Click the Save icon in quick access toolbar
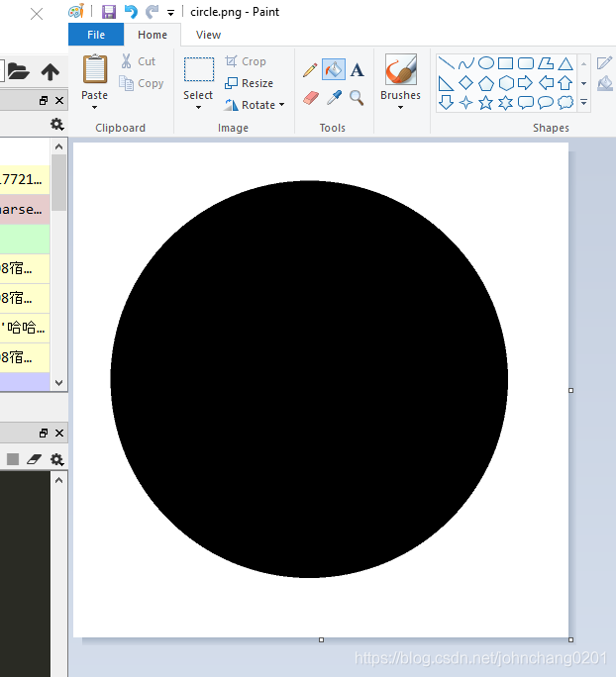This screenshot has width=616, height=677. point(109,12)
